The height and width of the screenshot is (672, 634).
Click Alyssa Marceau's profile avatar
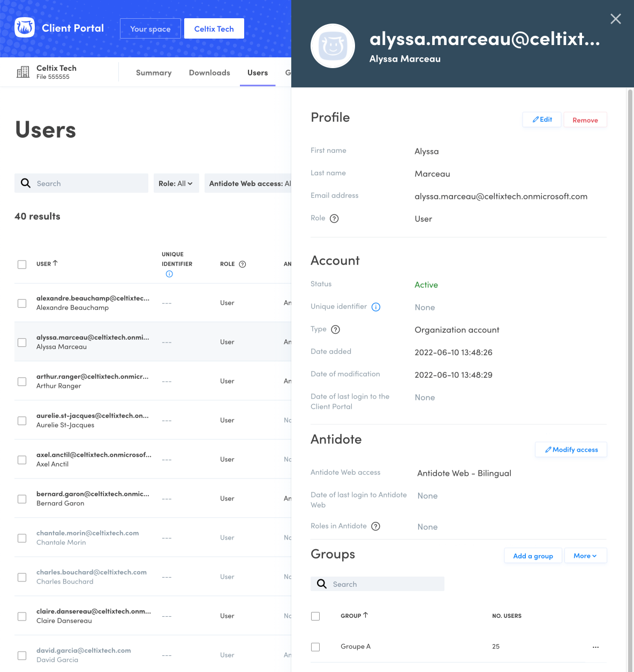click(333, 46)
